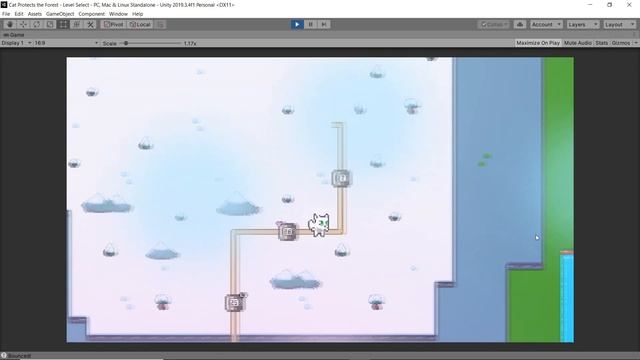
Task: Open the Assets menu
Action: tap(35, 14)
